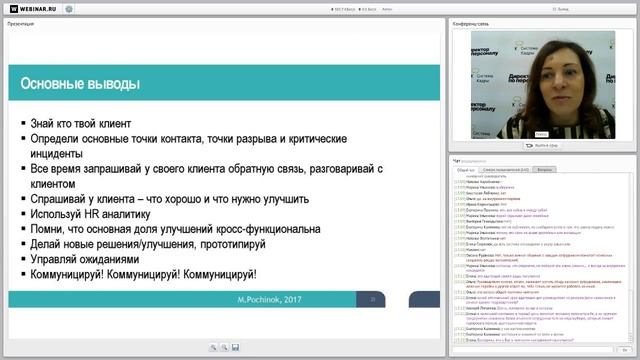Image resolution: width=640 pixels, height=360 pixels.
Task: Click the save floppy disk icon
Action: (x=236, y=347)
